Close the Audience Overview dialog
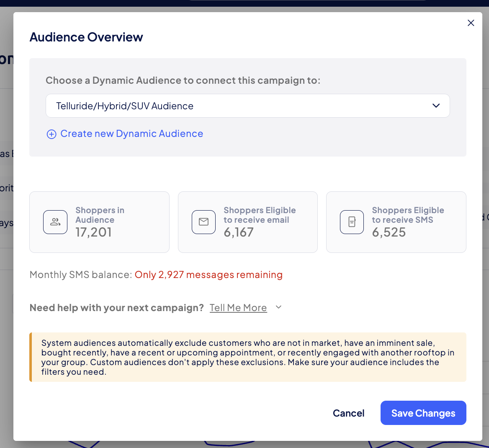 pyautogui.click(x=471, y=23)
